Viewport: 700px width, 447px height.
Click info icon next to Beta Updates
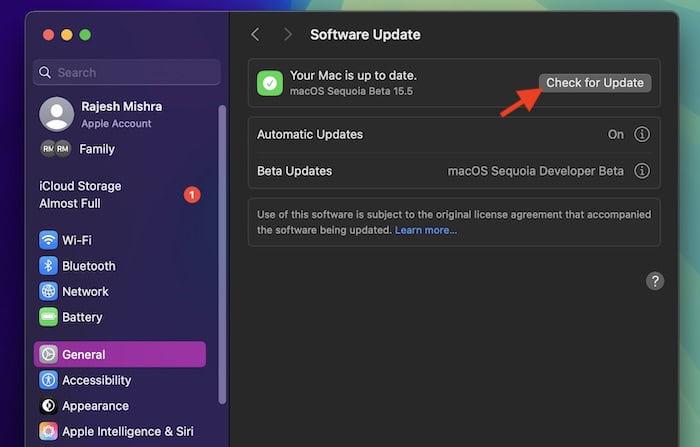(x=642, y=171)
